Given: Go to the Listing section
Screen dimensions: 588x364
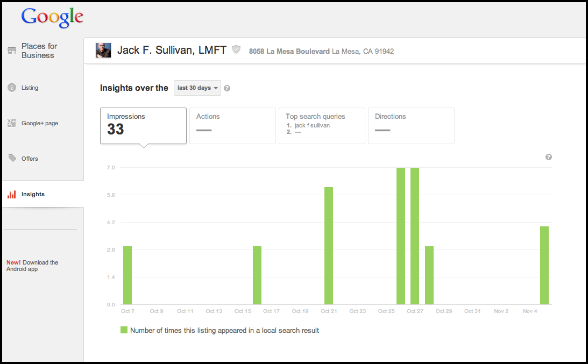Looking at the screenshot, I should click(x=30, y=88).
